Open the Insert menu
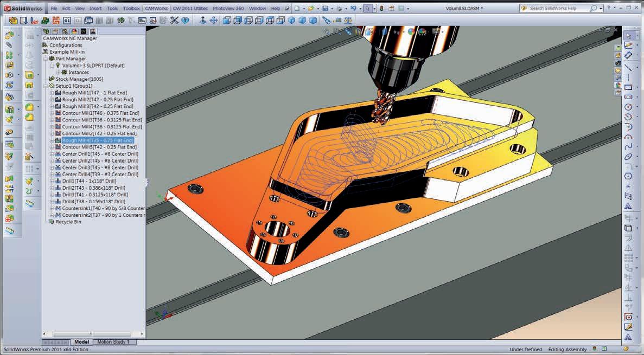The image size is (644, 355). (x=95, y=8)
